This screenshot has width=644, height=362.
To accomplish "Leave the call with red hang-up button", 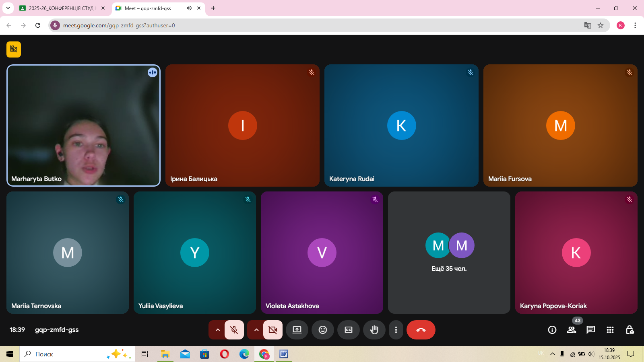I will tap(421, 330).
